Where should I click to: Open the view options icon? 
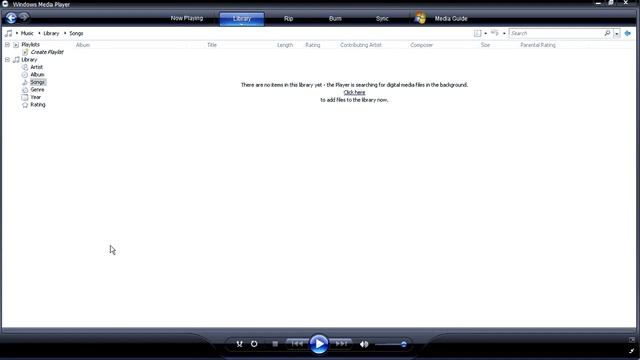click(495, 33)
